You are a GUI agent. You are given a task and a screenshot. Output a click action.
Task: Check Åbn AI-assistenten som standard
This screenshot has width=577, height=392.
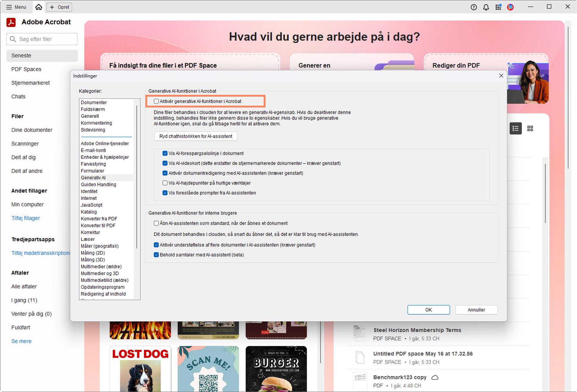coord(156,223)
